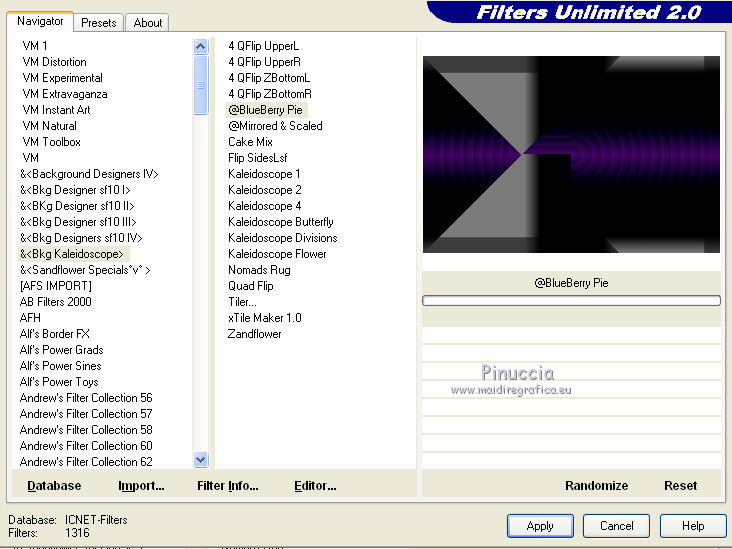The width and height of the screenshot is (732, 549).
Task: Open the About tab
Action: tap(148, 23)
